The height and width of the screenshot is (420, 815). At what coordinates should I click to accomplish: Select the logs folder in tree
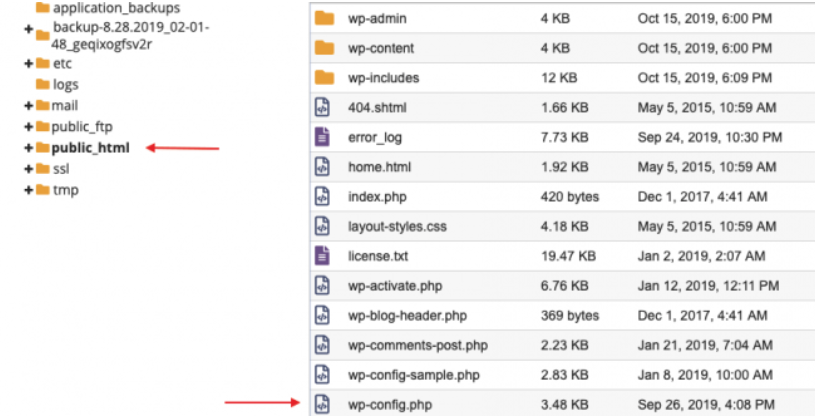[64, 85]
